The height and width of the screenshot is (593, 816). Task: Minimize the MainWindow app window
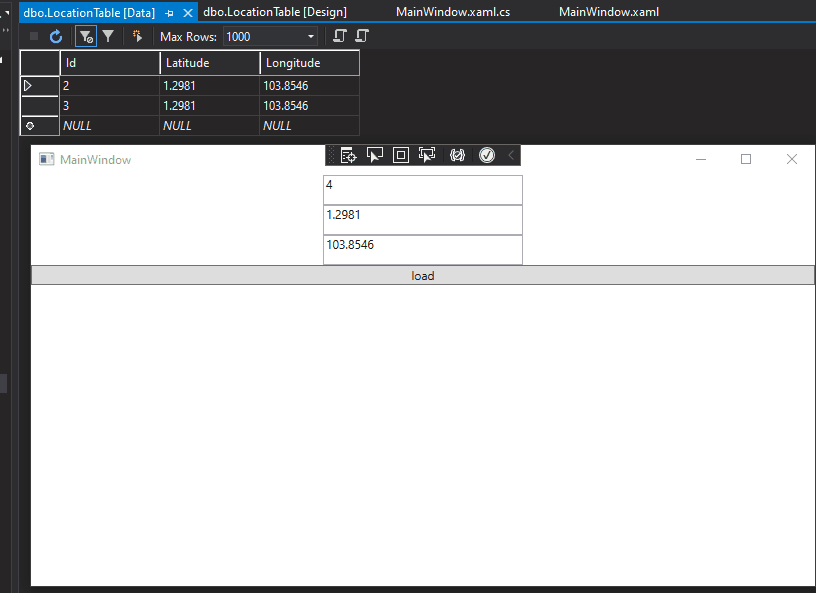[x=701, y=159]
